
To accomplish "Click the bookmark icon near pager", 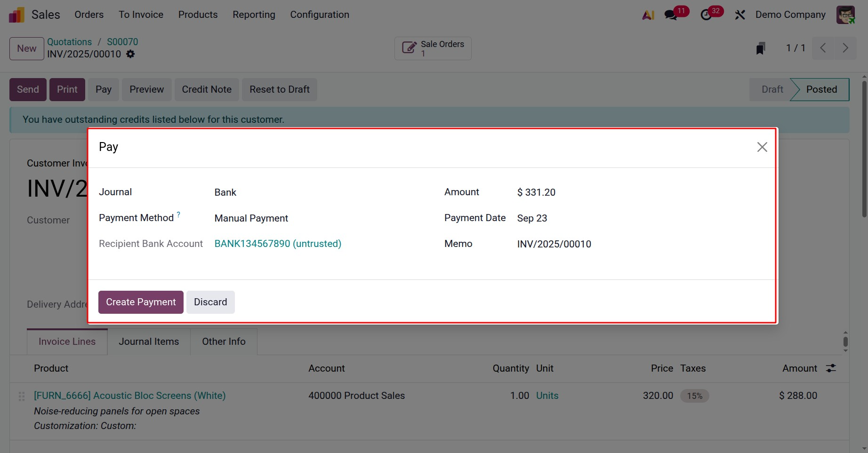I will (760, 48).
